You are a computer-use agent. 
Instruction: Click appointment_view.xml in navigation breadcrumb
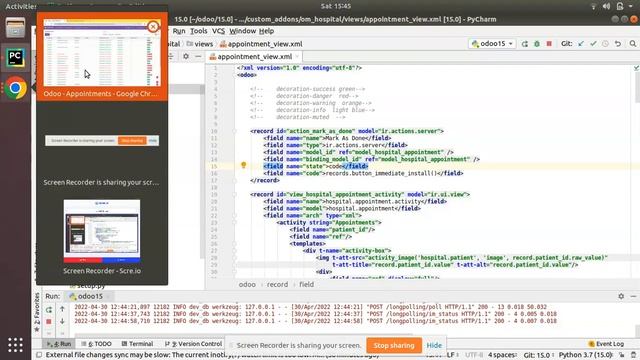(x=261, y=44)
